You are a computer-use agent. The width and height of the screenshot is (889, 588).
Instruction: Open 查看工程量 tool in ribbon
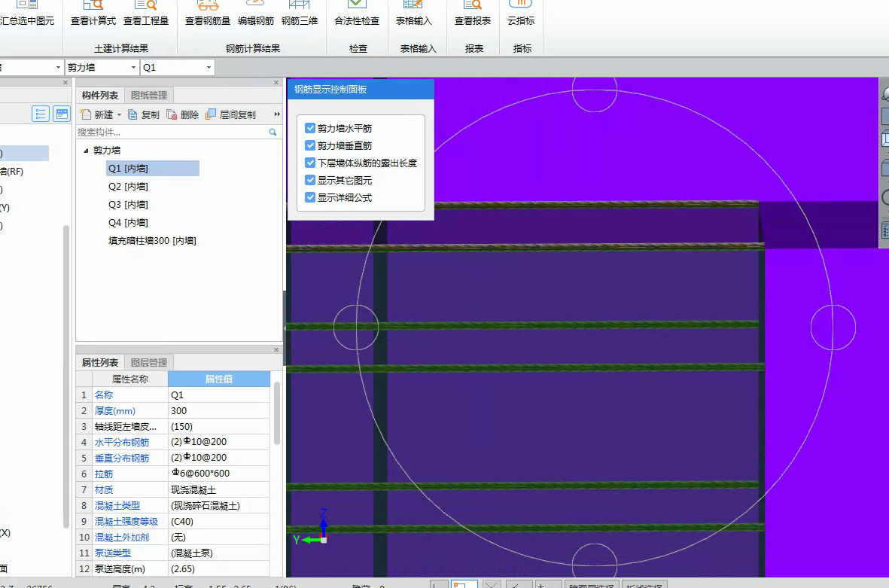pos(146,14)
